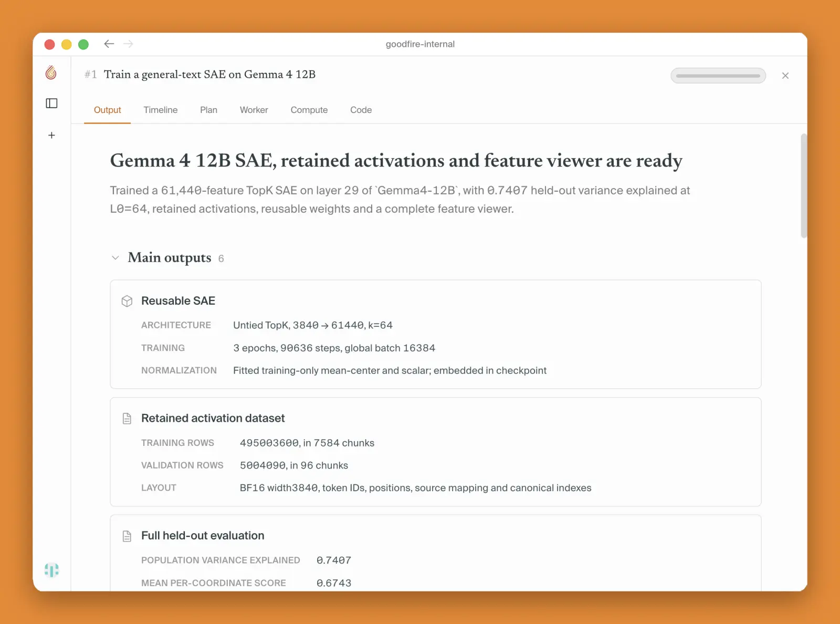The height and width of the screenshot is (624, 840).
Task: Click the #1 task number
Action: (91, 75)
